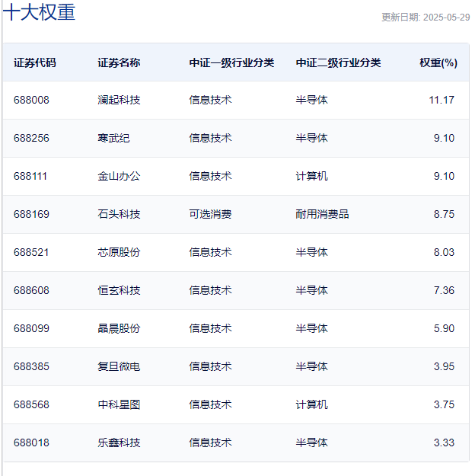Image resolution: width=475 pixels, height=476 pixels.
Task: Click the 9.10 weight in the 金山办公 row
Action: [444, 176]
